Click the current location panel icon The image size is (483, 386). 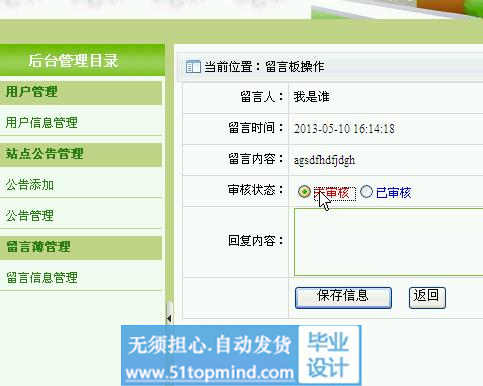(193, 67)
